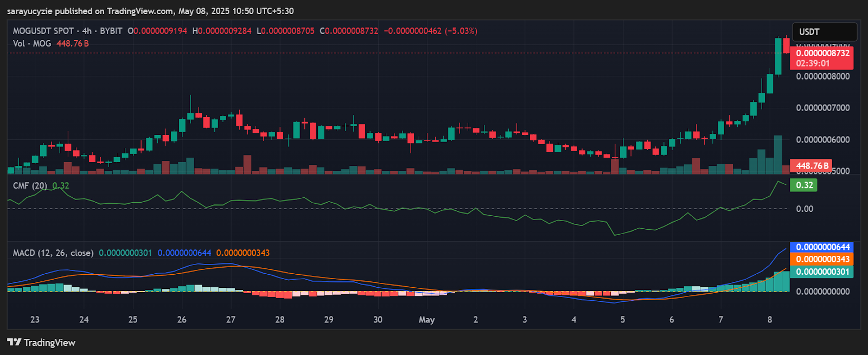Click the orange signal value tag 0.0000000343
Image resolution: width=868 pixels, height=355 pixels.
click(822, 260)
